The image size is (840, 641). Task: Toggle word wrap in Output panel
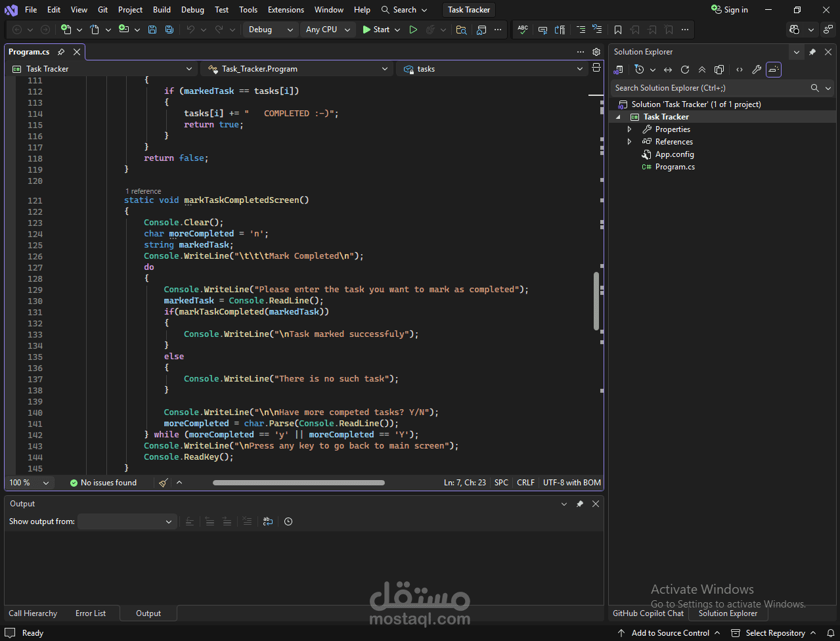click(268, 521)
